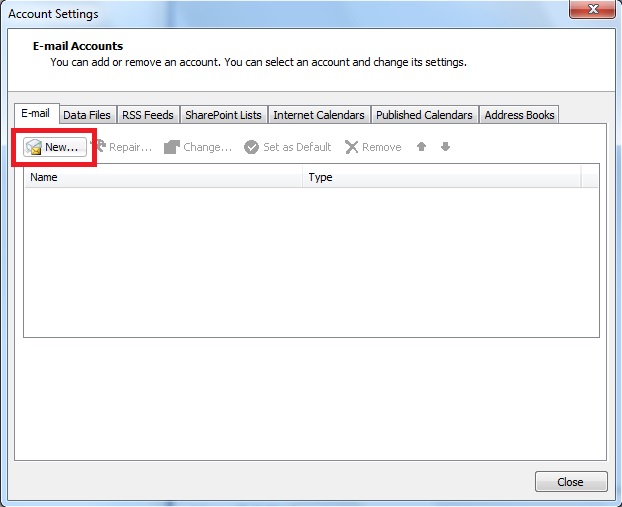The width and height of the screenshot is (622, 507).
Task: Click the Set as Default checkmark button
Action: pos(287,147)
